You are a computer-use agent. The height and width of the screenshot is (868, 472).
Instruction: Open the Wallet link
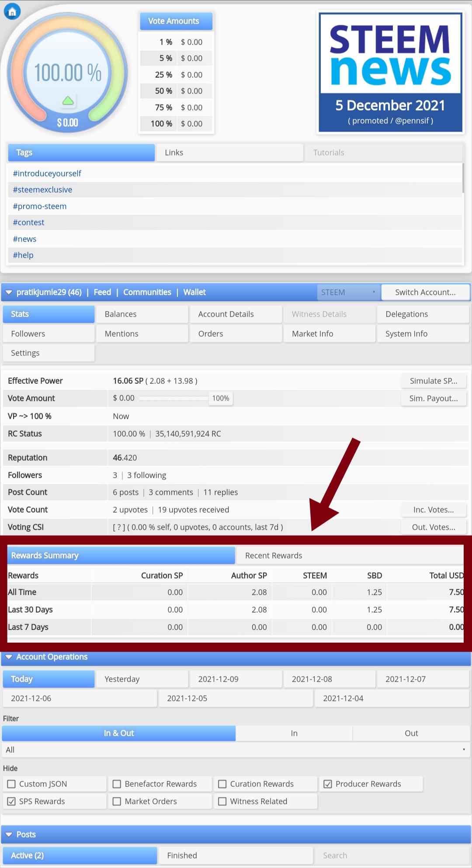[194, 293]
